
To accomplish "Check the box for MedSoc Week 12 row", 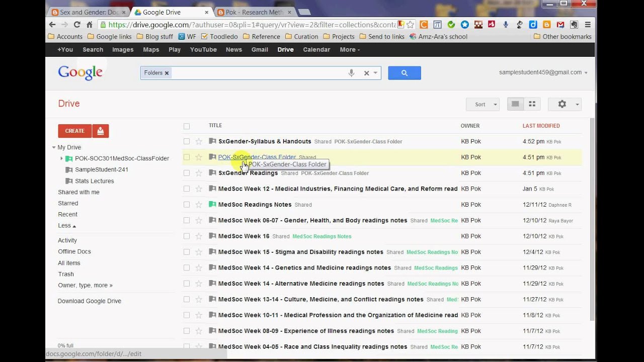I will click(x=187, y=189).
